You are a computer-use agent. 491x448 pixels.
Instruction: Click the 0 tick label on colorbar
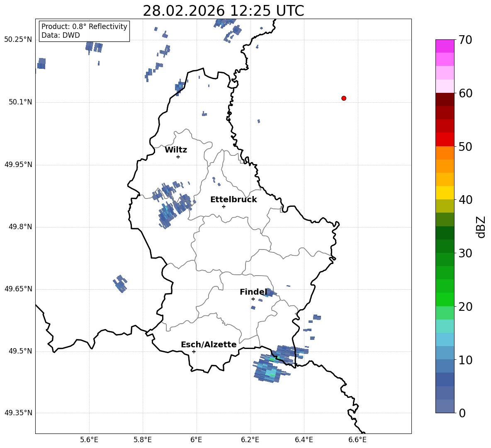[x=462, y=413]
